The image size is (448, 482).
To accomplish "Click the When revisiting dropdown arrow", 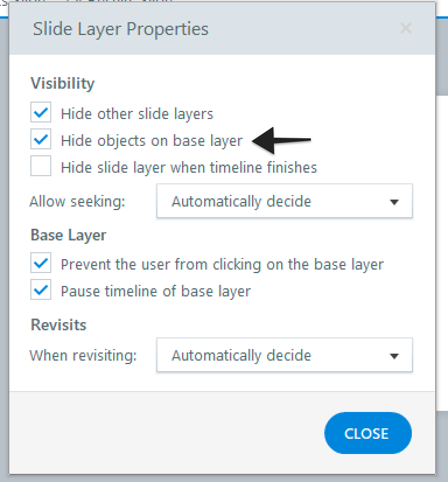I will (x=394, y=356).
